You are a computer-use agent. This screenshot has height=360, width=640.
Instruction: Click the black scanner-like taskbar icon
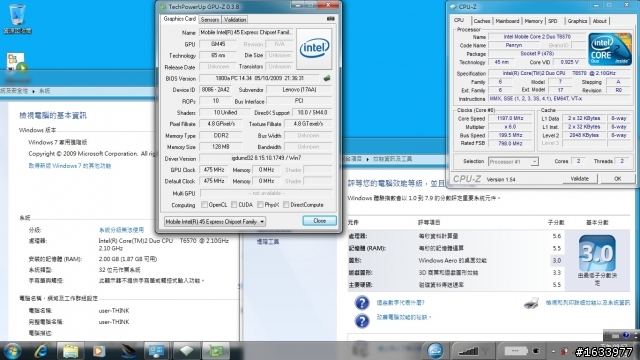128,351
